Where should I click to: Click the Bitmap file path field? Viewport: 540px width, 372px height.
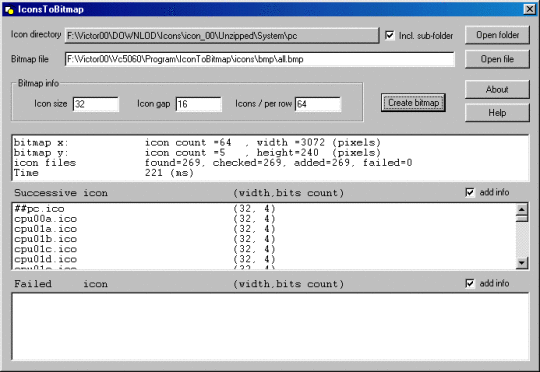260,59
